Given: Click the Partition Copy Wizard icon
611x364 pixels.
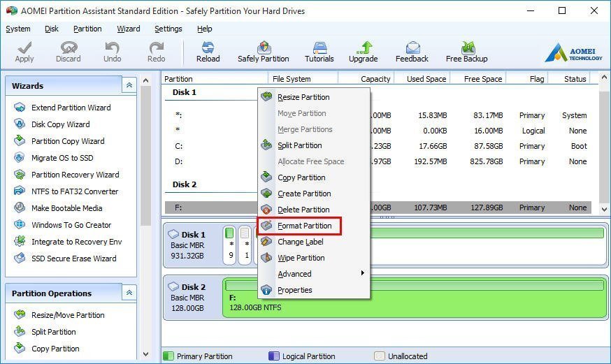Looking at the screenshot, I should 20,141.
